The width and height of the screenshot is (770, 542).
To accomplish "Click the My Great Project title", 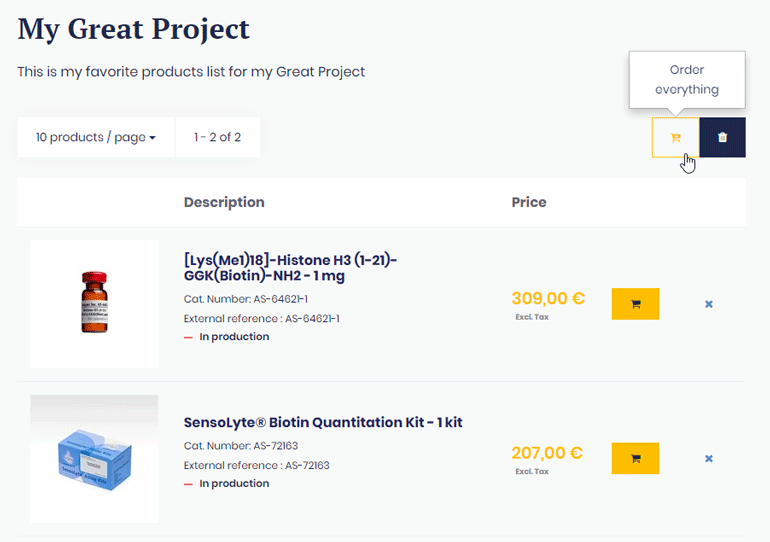I will coord(134,29).
